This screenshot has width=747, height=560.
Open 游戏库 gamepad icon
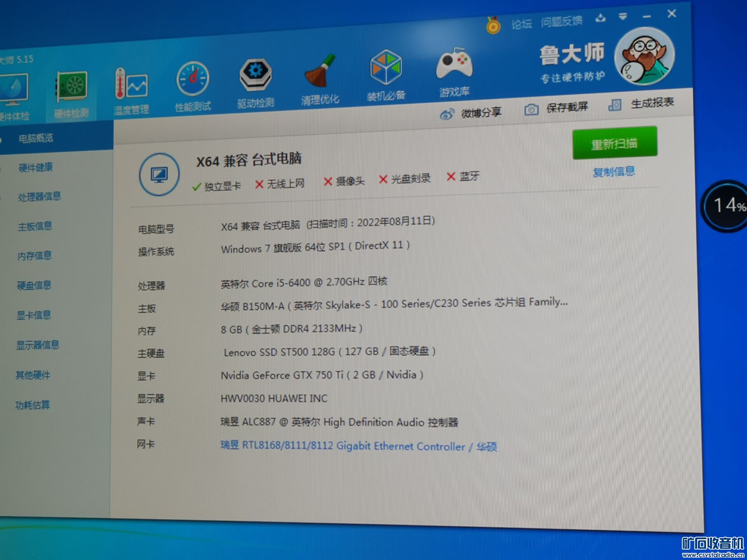(x=454, y=63)
